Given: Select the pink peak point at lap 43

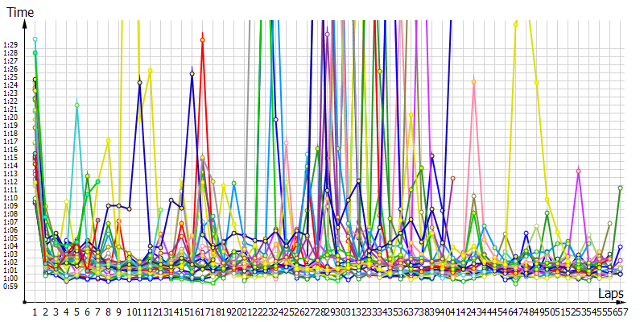Looking at the screenshot, I should tap(473, 81).
